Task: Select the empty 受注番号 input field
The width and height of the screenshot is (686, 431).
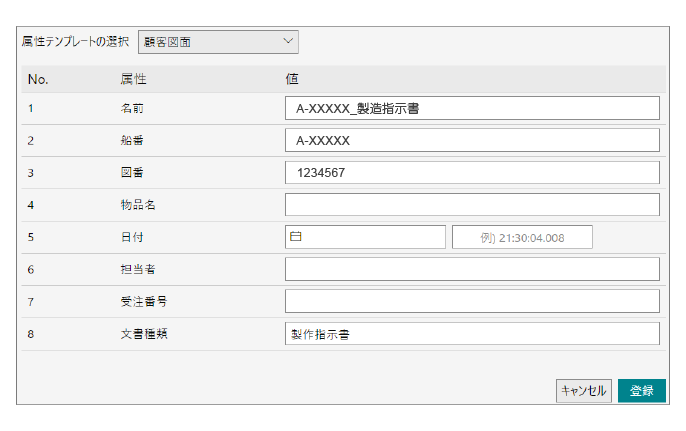Action: pyautogui.click(x=472, y=301)
